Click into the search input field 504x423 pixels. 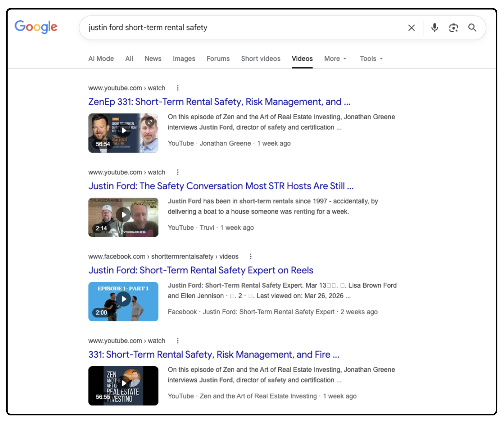click(242, 28)
